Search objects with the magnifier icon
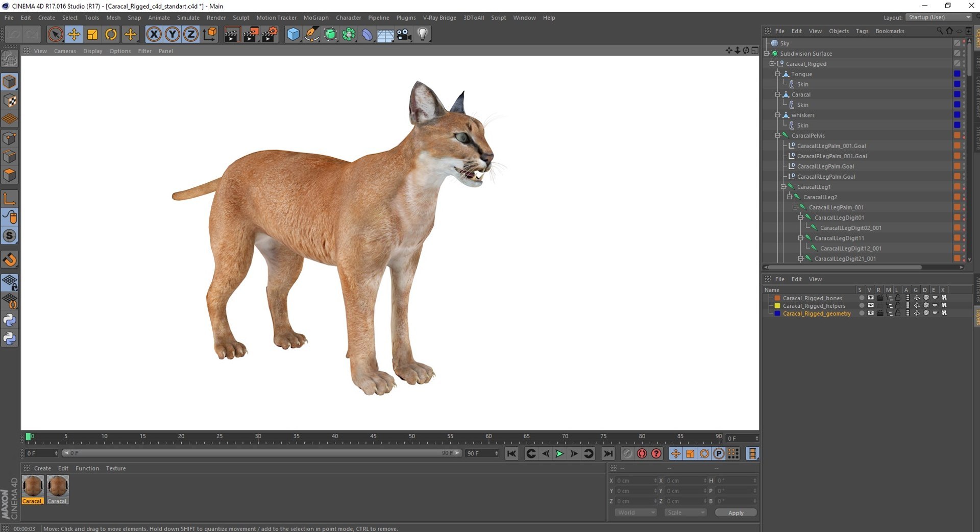This screenshot has height=532, width=980. (940, 31)
